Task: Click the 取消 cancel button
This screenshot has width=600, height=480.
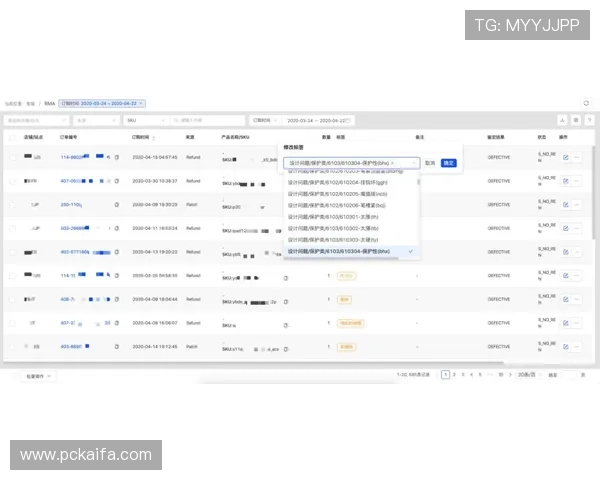Action: (430, 162)
